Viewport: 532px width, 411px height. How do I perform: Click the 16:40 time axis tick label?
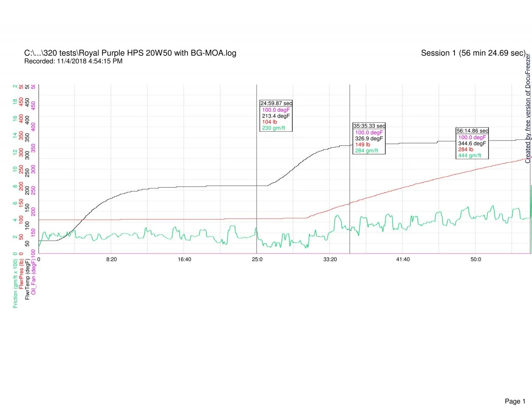pyautogui.click(x=184, y=259)
